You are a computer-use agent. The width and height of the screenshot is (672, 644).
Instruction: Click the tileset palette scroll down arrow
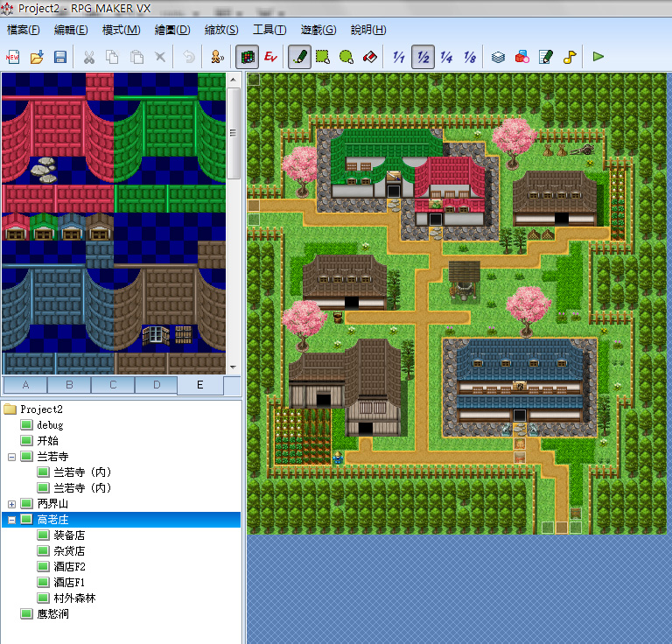tap(233, 367)
